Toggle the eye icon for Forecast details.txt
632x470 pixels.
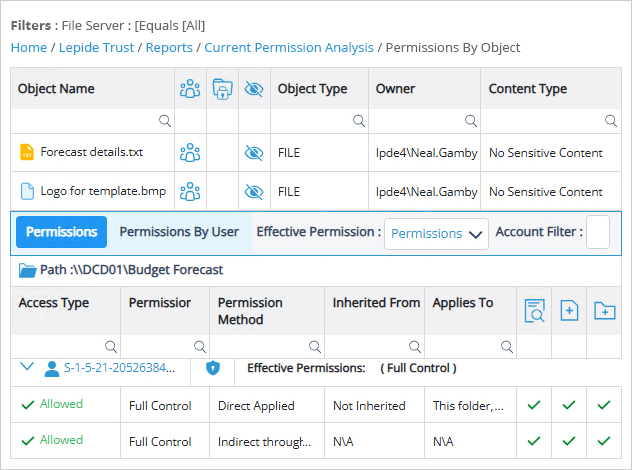(254, 153)
